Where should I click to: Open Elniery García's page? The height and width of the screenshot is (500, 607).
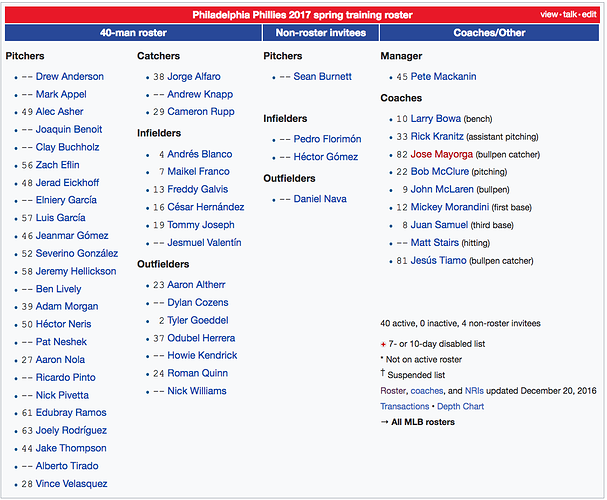click(66, 200)
